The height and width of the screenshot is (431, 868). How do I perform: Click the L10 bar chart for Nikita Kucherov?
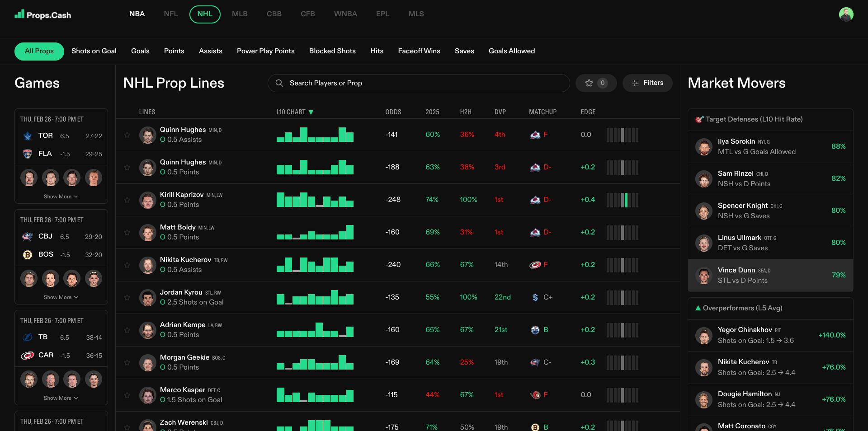pyautogui.click(x=315, y=265)
